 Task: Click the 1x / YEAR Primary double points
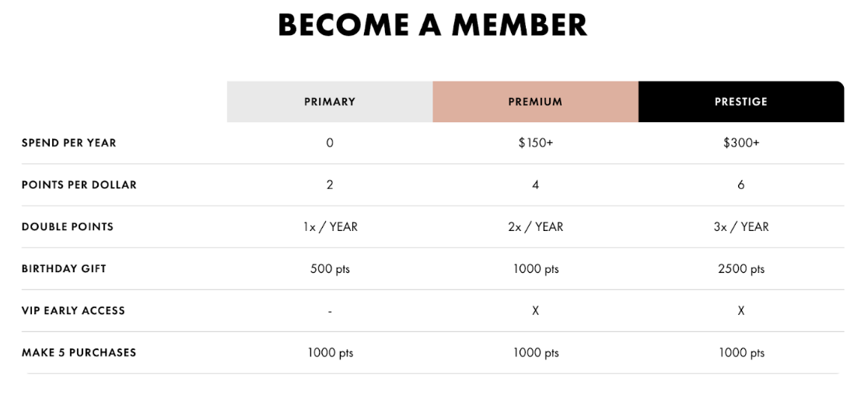(x=330, y=227)
